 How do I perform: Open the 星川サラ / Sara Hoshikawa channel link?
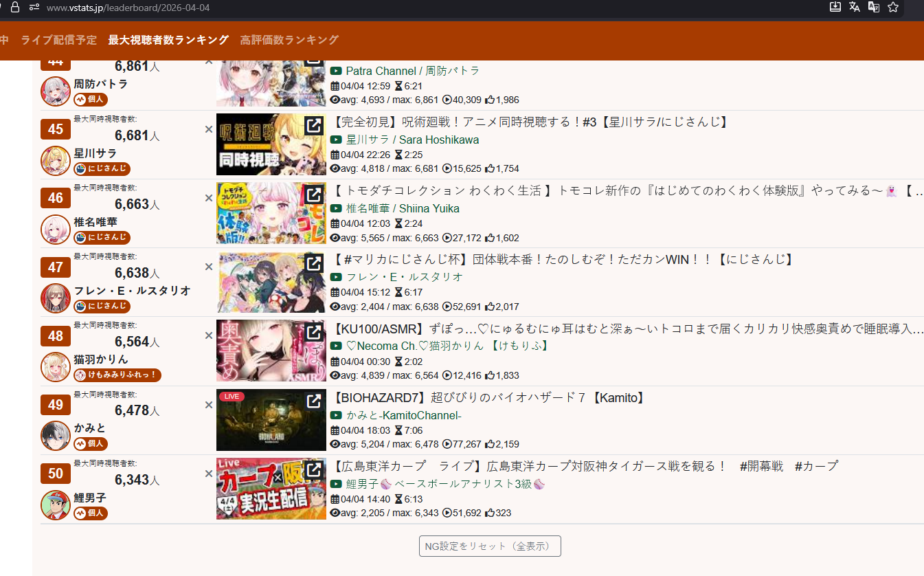(x=413, y=140)
